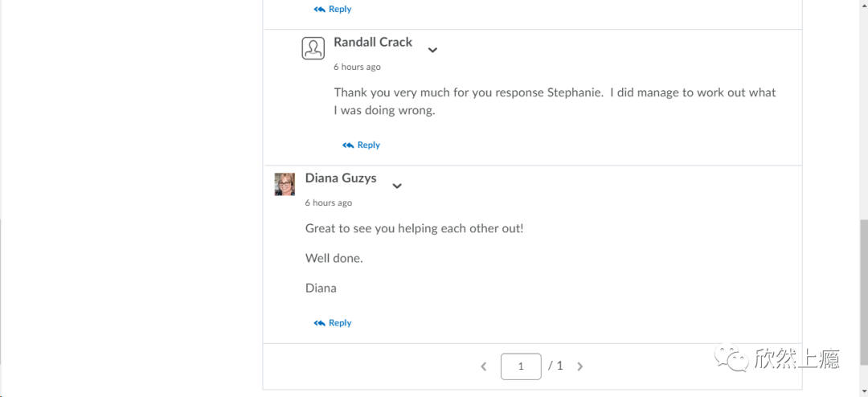The height and width of the screenshot is (397, 868).
Task: Open Diana Guzys' profile photo thumbnail
Action: point(285,184)
